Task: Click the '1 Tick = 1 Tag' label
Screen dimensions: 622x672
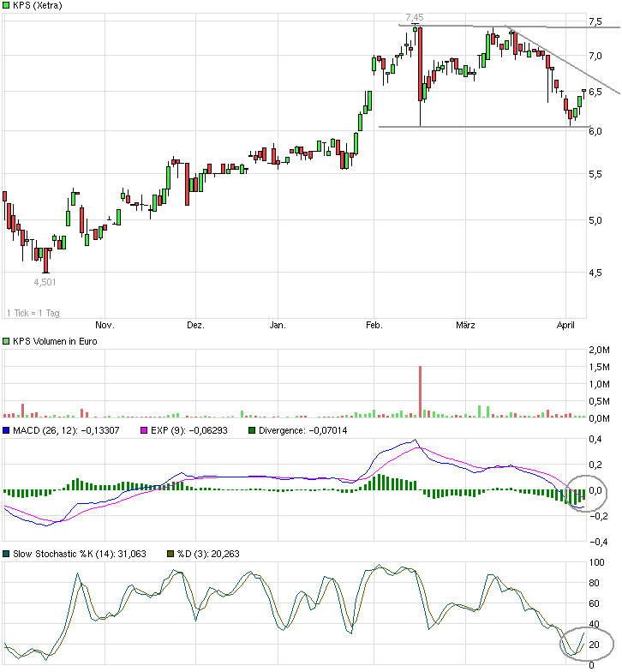Action: 34,312
